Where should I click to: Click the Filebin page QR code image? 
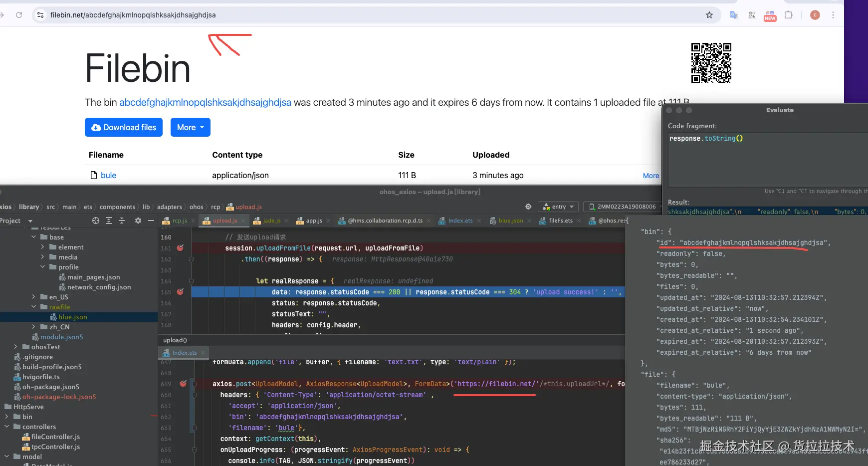(711, 63)
